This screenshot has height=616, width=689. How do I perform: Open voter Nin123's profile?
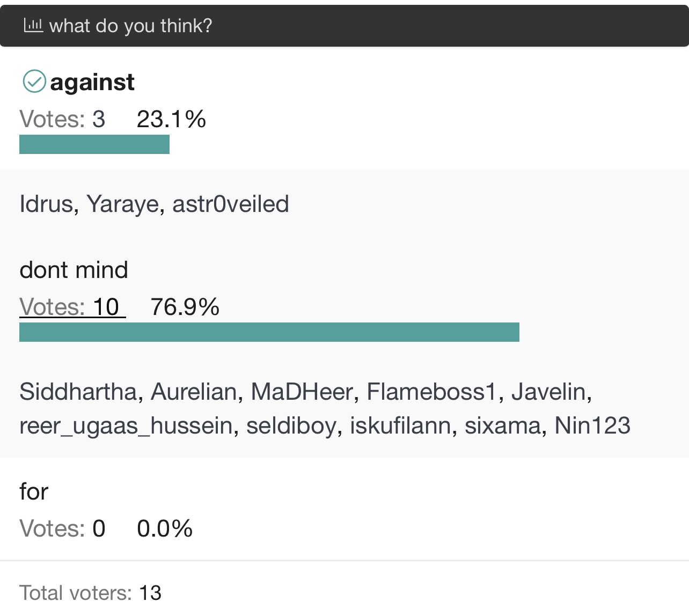point(592,426)
